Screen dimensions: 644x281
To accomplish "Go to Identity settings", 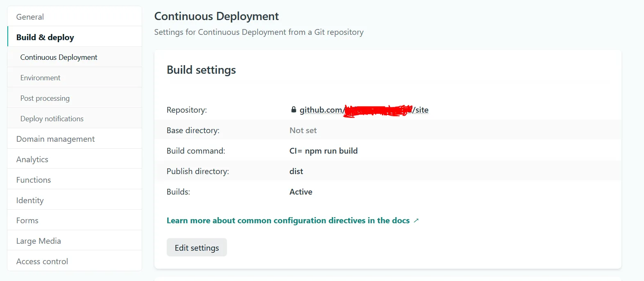I will (x=30, y=200).
